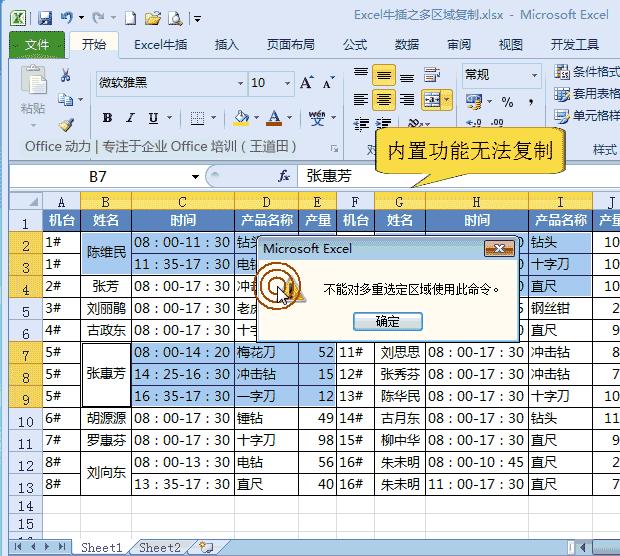Click the Decrease Indent icon
Image resolution: width=620 pixels, height=556 pixels.
click(x=361, y=124)
